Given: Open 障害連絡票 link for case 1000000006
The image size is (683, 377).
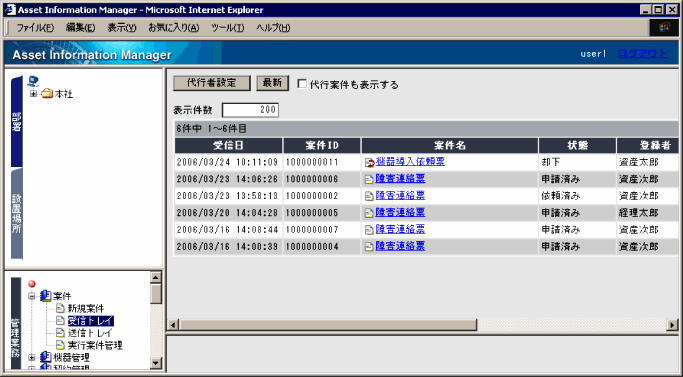Looking at the screenshot, I should point(400,178).
